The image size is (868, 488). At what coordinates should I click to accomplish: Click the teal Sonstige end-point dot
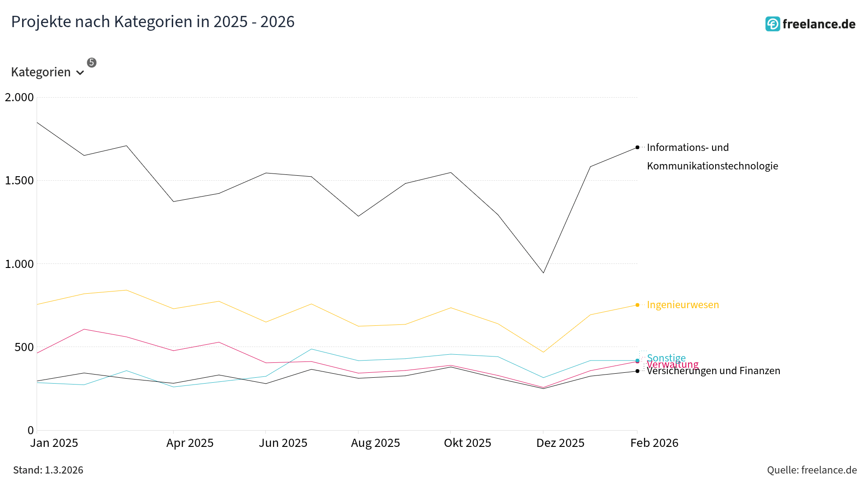tap(637, 360)
